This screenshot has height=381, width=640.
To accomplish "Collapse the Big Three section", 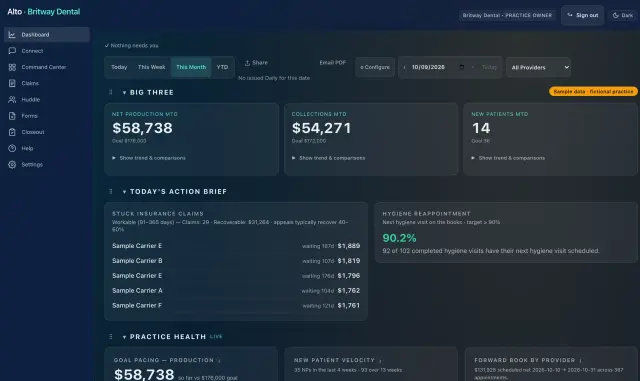I will tap(124, 93).
